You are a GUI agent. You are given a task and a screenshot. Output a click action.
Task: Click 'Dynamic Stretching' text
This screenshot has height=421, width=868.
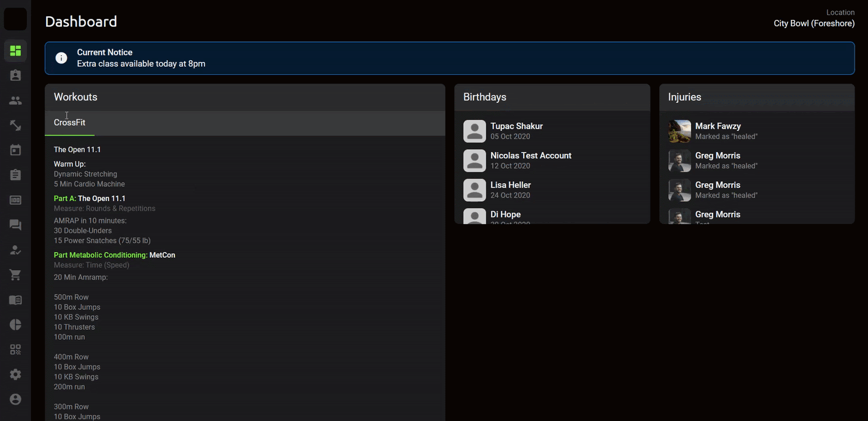point(85,174)
